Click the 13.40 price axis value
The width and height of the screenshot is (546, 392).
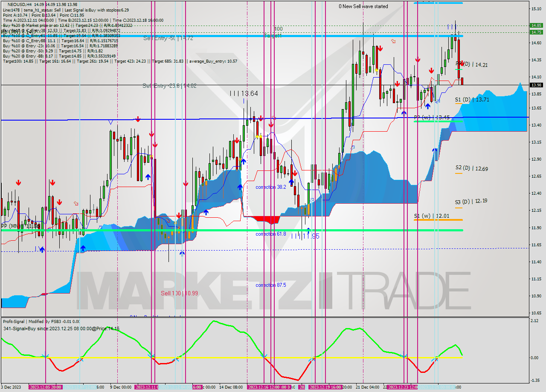[x=536, y=125]
